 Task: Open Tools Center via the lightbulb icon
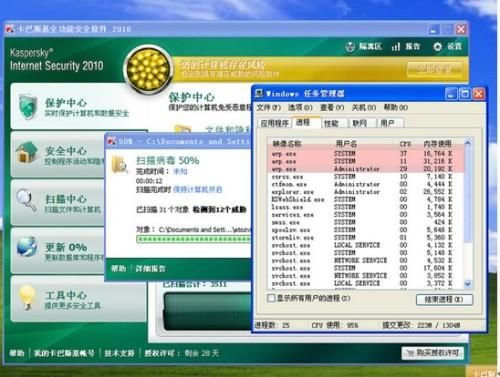(27, 297)
